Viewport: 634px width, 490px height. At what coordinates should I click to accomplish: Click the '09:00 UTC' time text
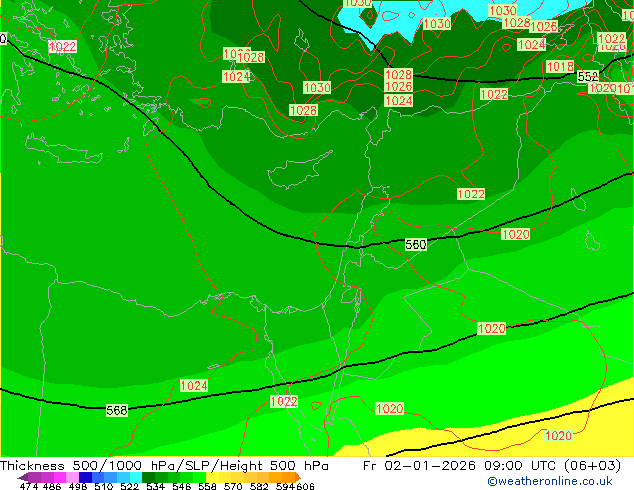pos(519,466)
